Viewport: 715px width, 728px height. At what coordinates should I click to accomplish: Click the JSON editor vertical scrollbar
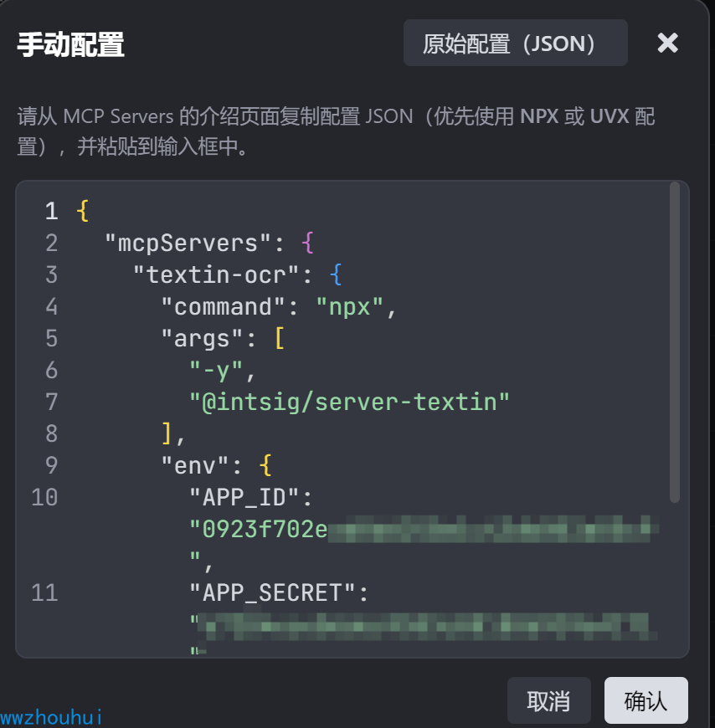pyautogui.click(x=675, y=343)
